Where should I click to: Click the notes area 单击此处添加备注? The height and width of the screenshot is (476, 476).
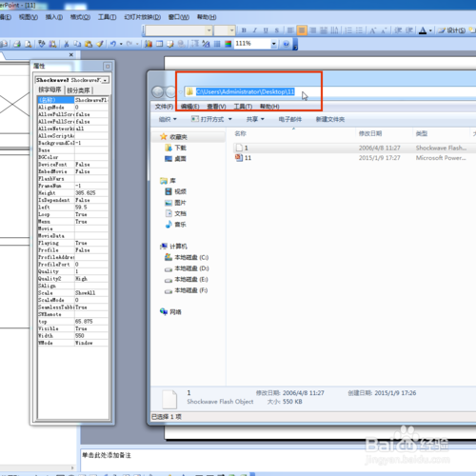click(x=107, y=455)
